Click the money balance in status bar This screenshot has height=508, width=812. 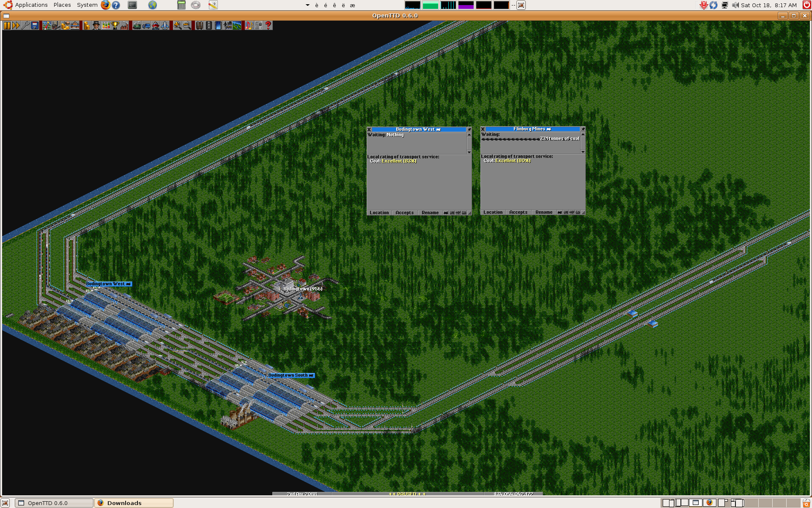(513, 494)
